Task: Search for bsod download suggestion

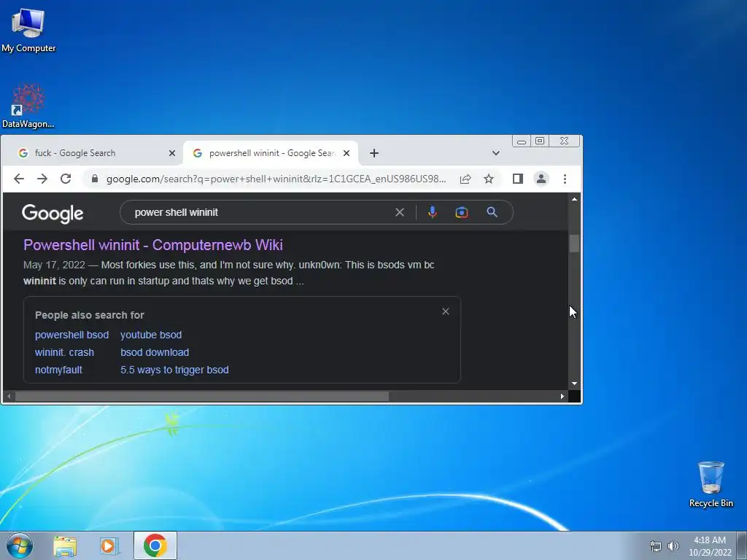Action: [155, 352]
